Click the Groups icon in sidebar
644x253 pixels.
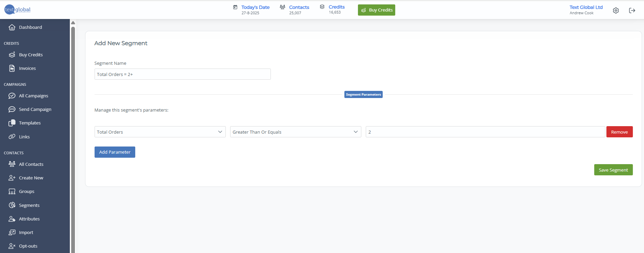[x=12, y=191]
